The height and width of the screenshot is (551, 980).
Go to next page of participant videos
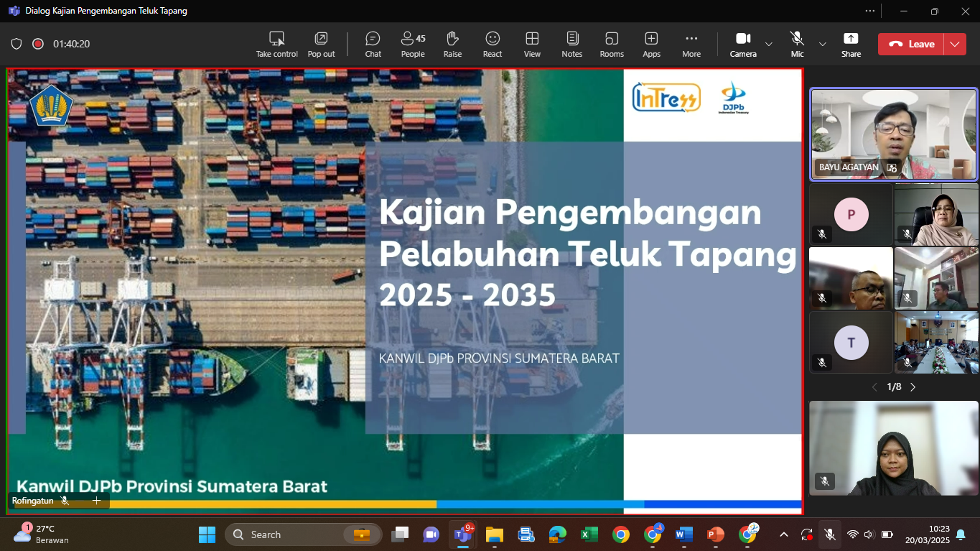(913, 387)
